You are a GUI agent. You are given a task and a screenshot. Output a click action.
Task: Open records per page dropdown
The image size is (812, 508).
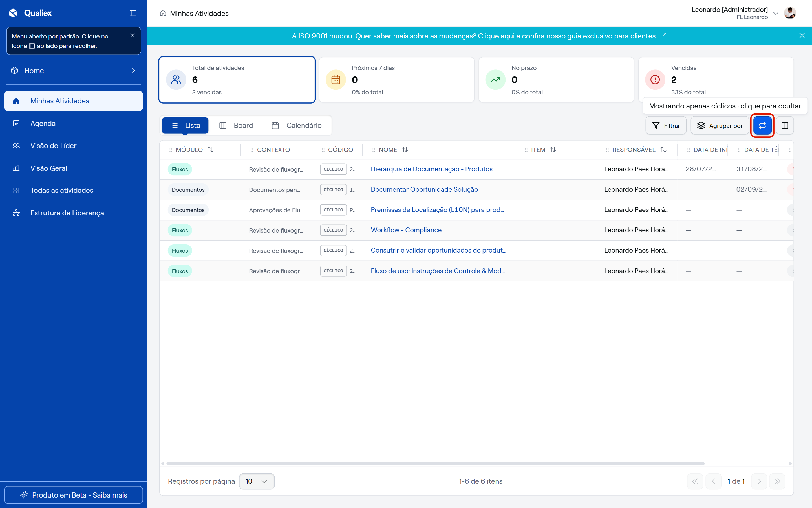[257, 481]
